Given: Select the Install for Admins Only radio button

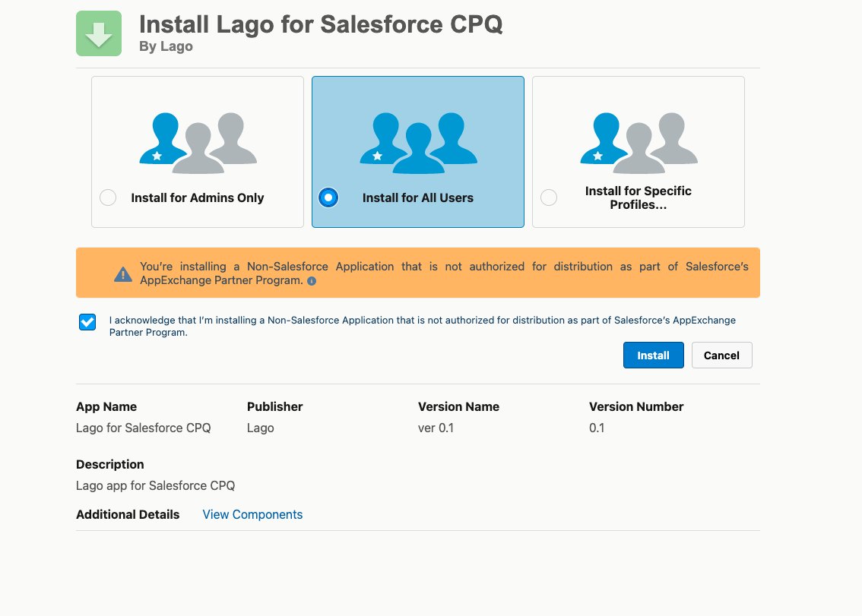Looking at the screenshot, I should click(x=108, y=197).
